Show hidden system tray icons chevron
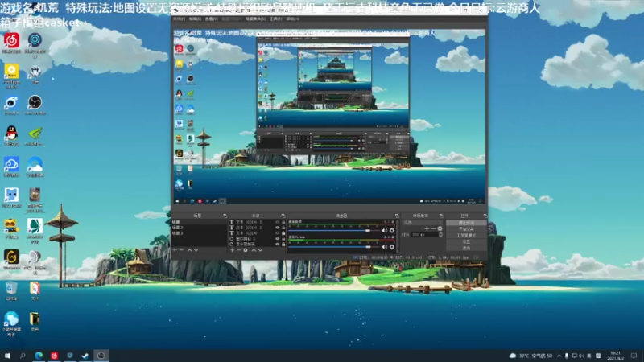Viewport: 644px width, 362px height. pyautogui.click(x=559, y=356)
